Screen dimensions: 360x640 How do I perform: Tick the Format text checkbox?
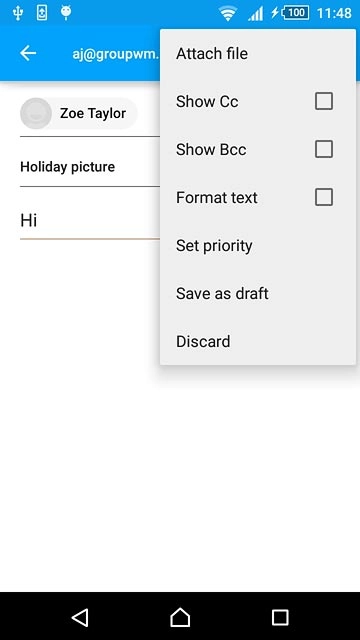click(324, 197)
